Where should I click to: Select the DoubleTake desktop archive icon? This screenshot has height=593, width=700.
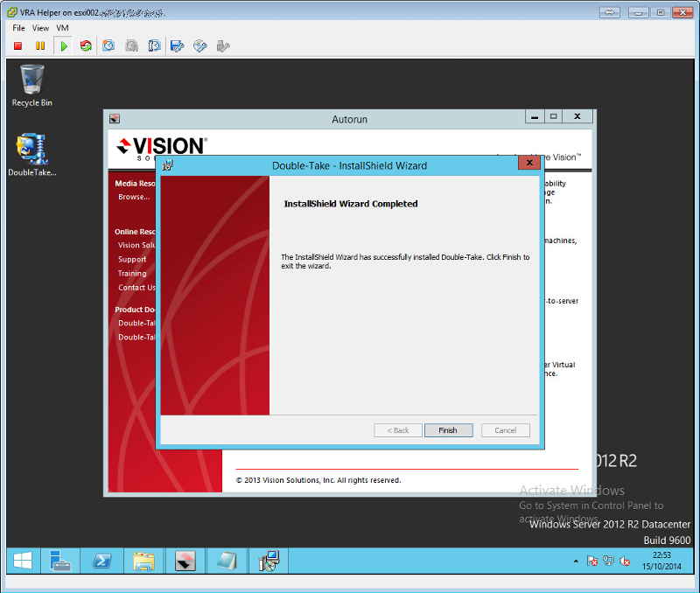pyautogui.click(x=32, y=155)
